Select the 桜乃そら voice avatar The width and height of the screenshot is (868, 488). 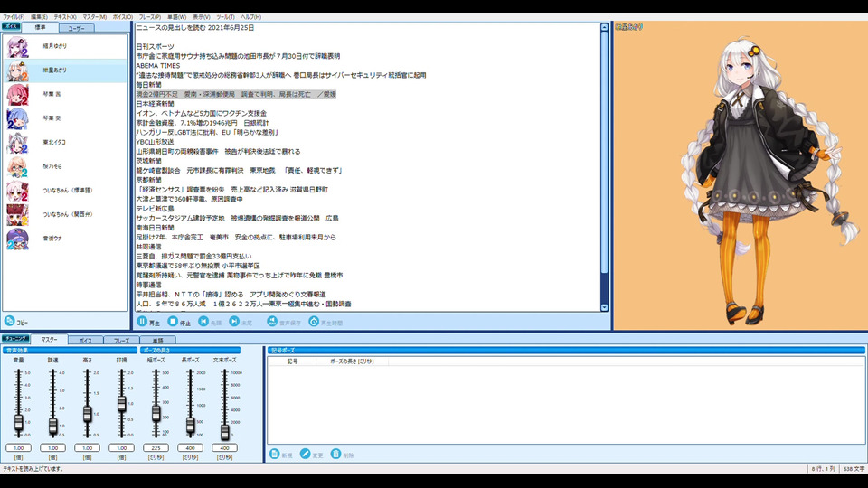click(x=17, y=167)
